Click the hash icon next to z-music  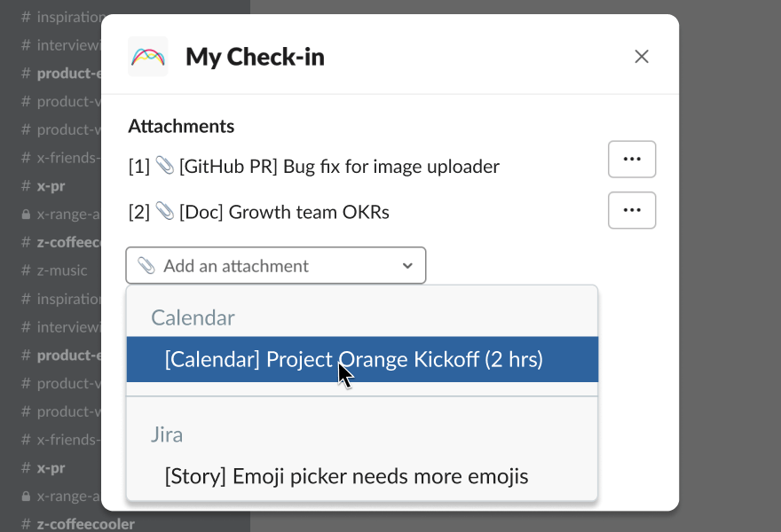[x=27, y=270]
